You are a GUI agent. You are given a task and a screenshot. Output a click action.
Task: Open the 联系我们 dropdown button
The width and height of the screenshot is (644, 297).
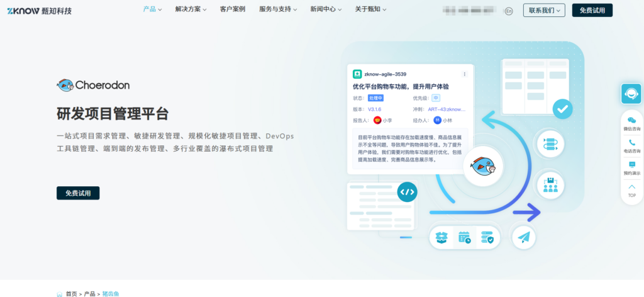pyautogui.click(x=544, y=10)
